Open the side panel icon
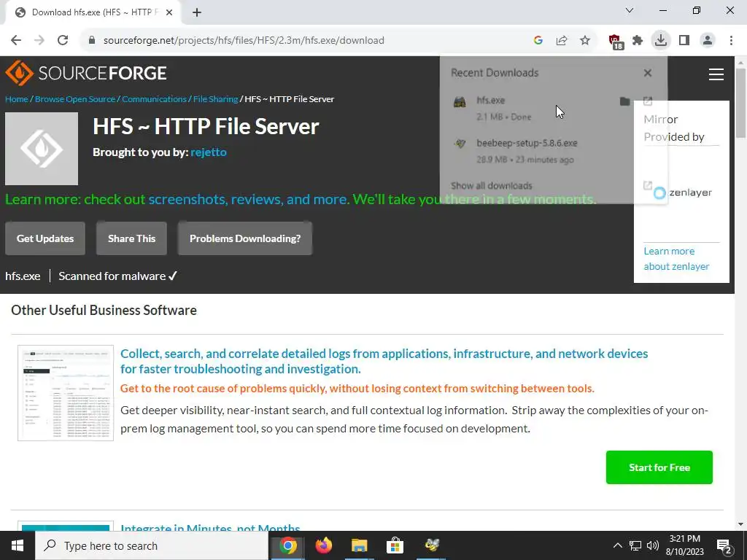The height and width of the screenshot is (560, 747). pyautogui.click(x=684, y=41)
